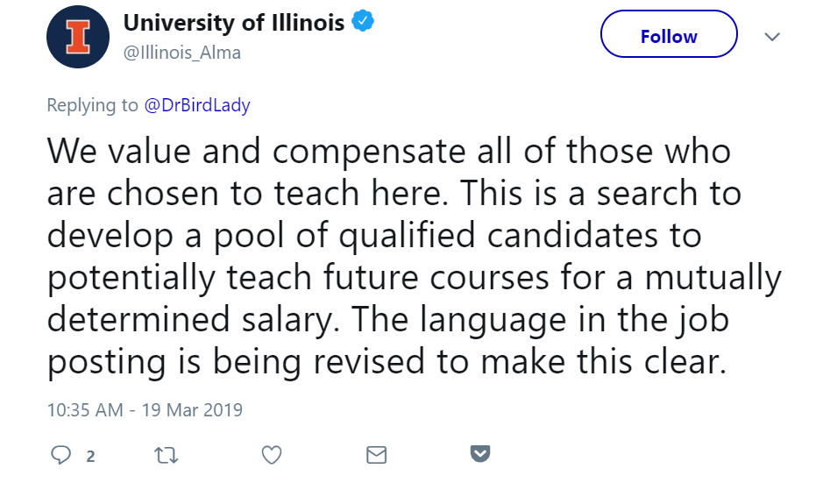The height and width of the screenshot is (504, 830).
Task: Open the @DrBirdLady profile link
Action: [x=197, y=105]
